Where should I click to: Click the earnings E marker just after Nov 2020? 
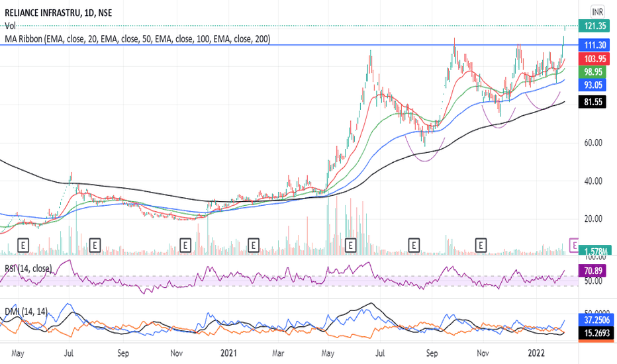(185, 246)
